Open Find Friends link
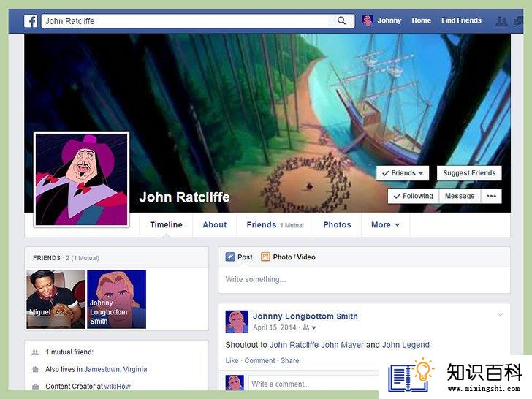The image size is (532, 399). pyautogui.click(x=461, y=20)
